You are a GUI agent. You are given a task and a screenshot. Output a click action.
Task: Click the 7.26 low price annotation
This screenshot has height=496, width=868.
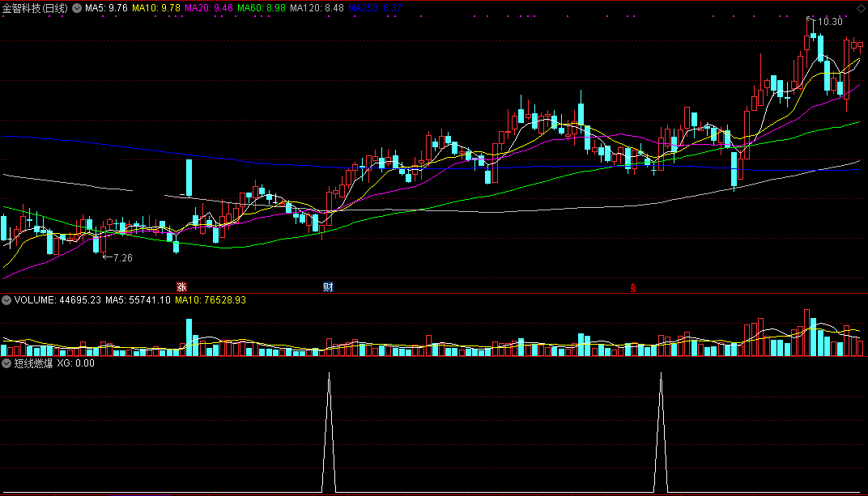point(123,257)
